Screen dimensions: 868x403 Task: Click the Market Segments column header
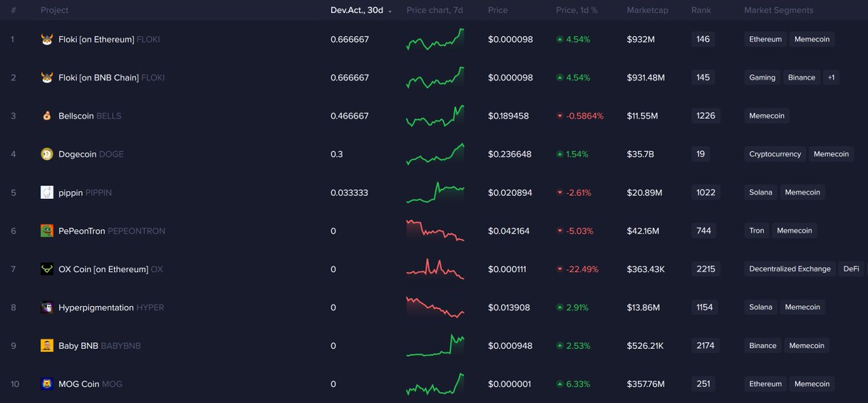(x=779, y=10)
